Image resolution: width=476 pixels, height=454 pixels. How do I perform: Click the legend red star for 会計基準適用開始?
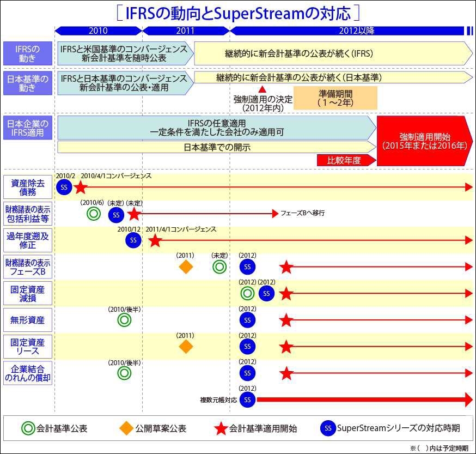pos(221,428)
